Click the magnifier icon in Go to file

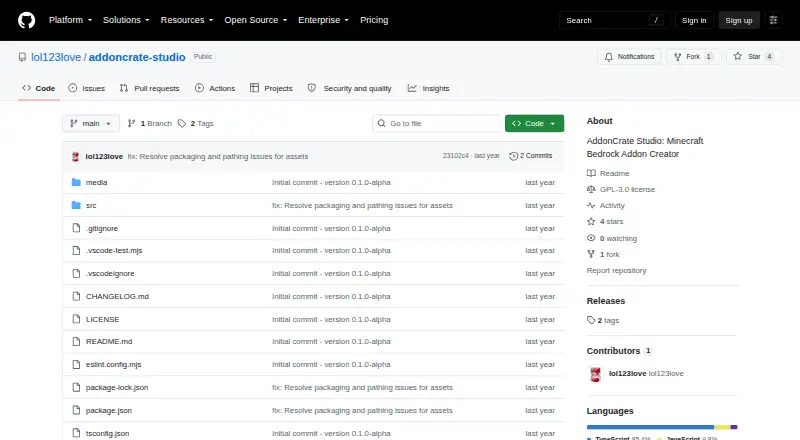click(x=382, y=123)
